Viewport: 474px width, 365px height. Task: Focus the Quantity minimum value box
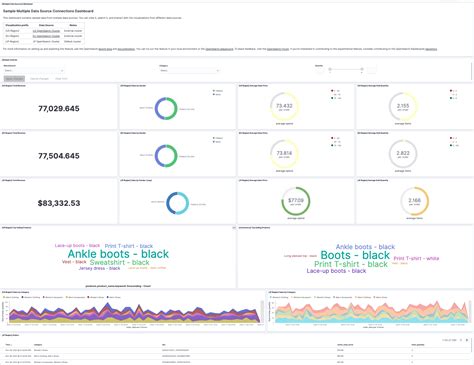[319, 70]
